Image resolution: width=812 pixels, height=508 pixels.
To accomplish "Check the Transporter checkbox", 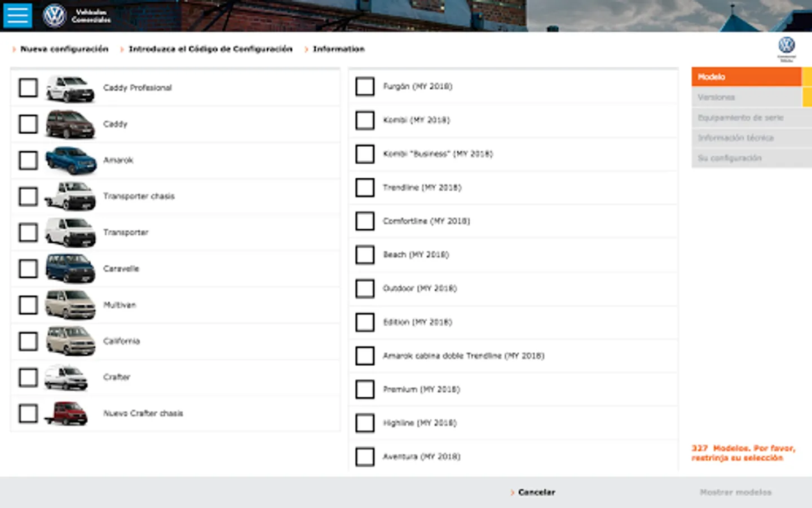I will point(28,233).
